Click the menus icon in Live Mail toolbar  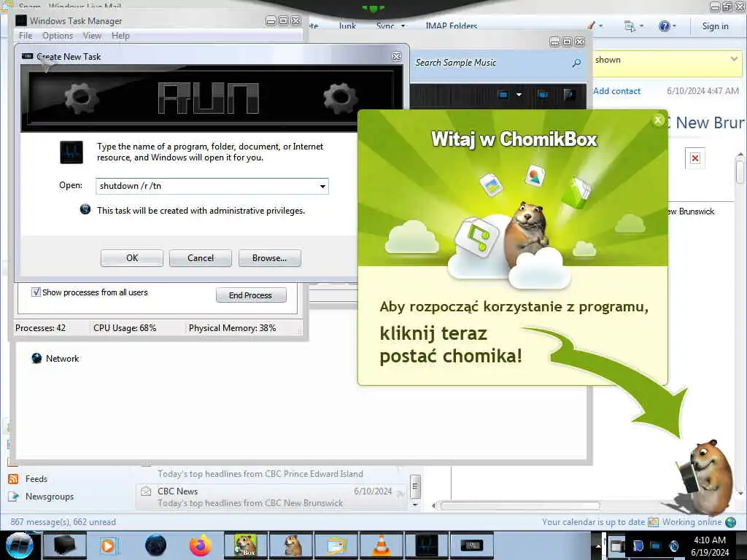click(630, 26)
